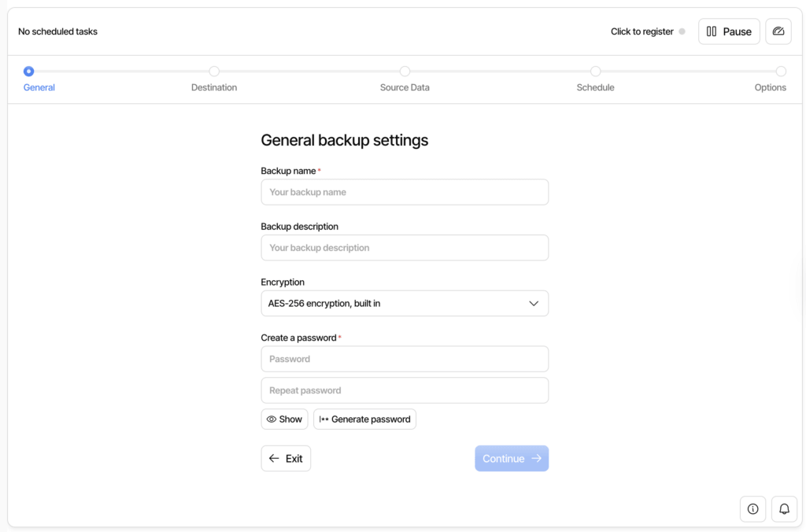Screen dimensions: 806x532
Task: Focus the Backup description input field
Action: [405, 248]
